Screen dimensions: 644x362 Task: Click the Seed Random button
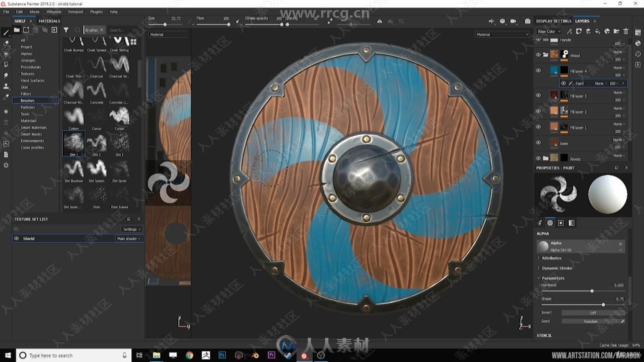[x=591, y=321]
